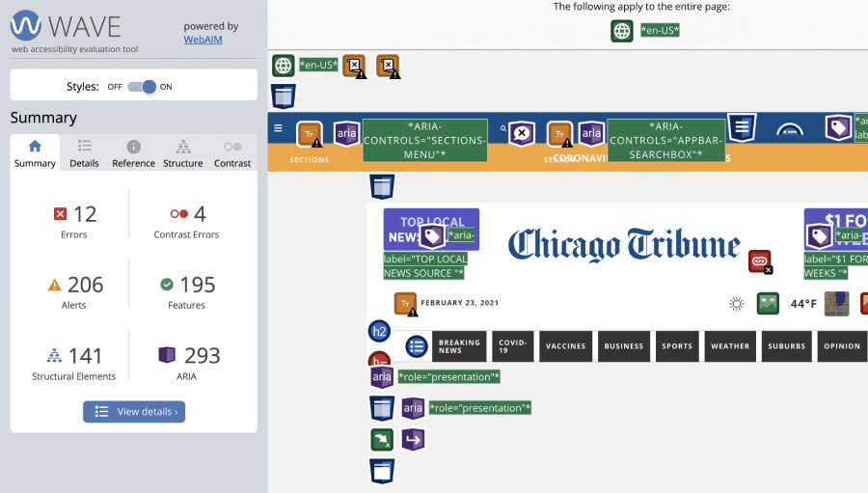Open the COVID-19 nav button

(x=513, y=346)
